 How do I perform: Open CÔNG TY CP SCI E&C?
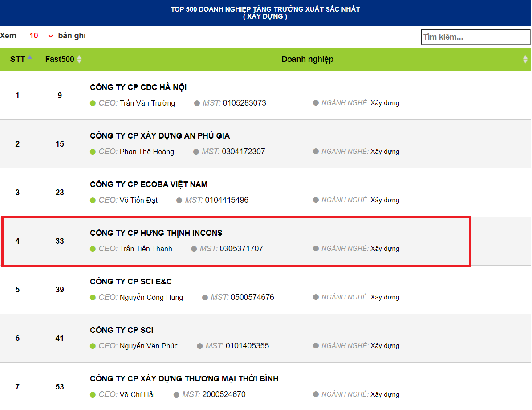pos(130,282)
